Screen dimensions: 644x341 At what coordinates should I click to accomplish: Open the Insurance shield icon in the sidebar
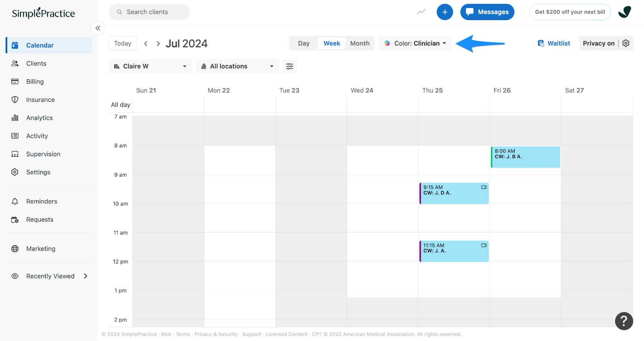pyautogui.click(x=15, y=99)
